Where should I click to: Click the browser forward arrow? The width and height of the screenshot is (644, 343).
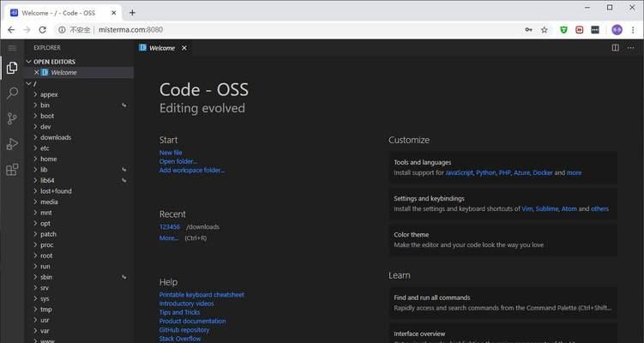coord(27,29)
